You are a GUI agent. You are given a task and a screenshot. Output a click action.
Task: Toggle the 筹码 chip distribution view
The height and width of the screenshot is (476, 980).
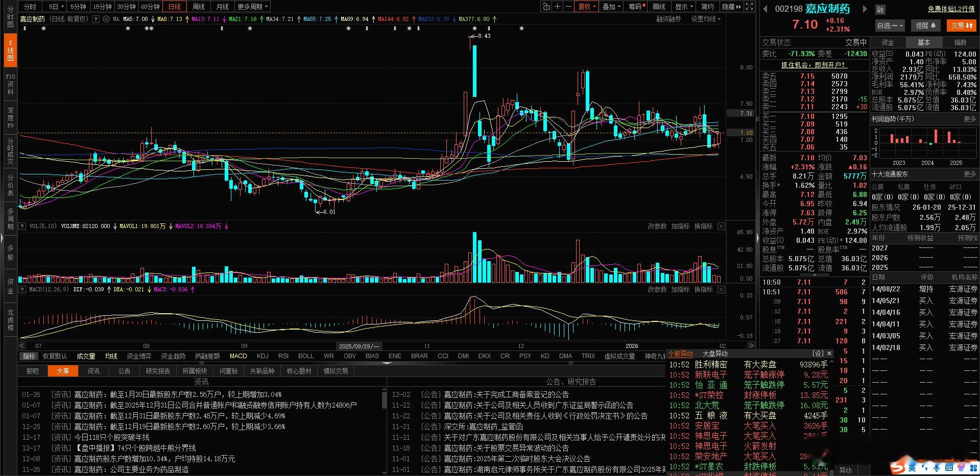[x=636, y=7]
